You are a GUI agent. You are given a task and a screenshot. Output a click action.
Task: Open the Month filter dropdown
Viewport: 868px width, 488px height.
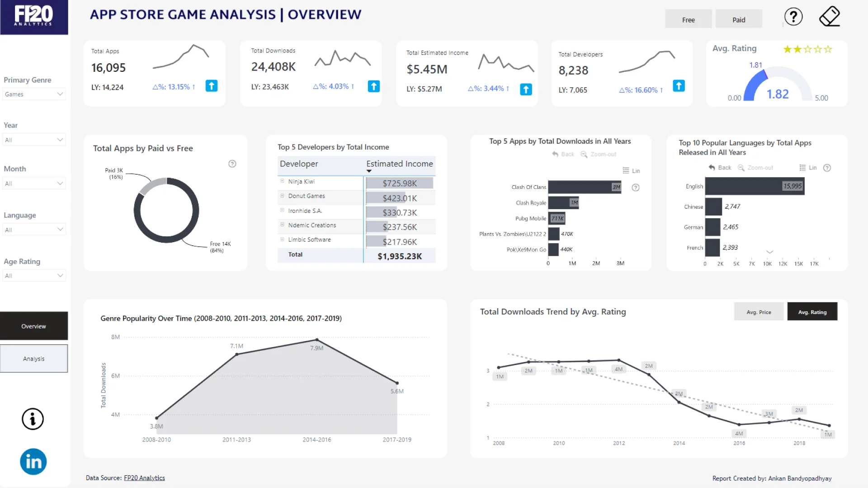click(34, 183)
